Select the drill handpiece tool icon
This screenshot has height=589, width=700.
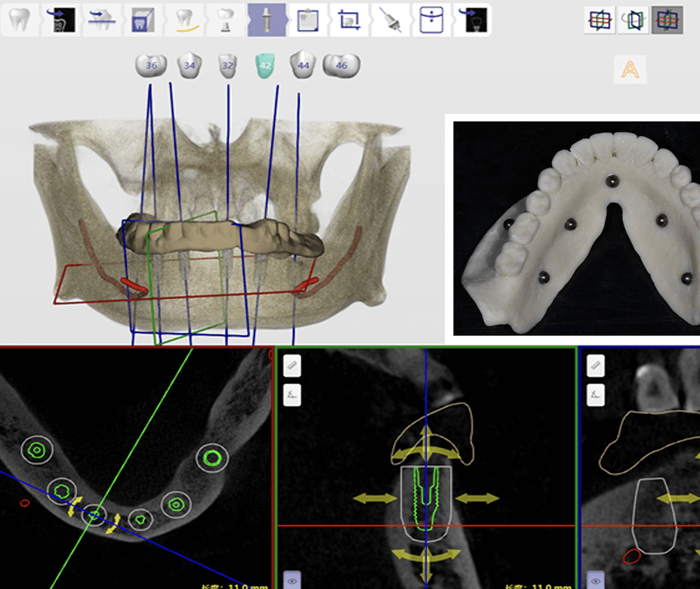click(x=390, y=20)
